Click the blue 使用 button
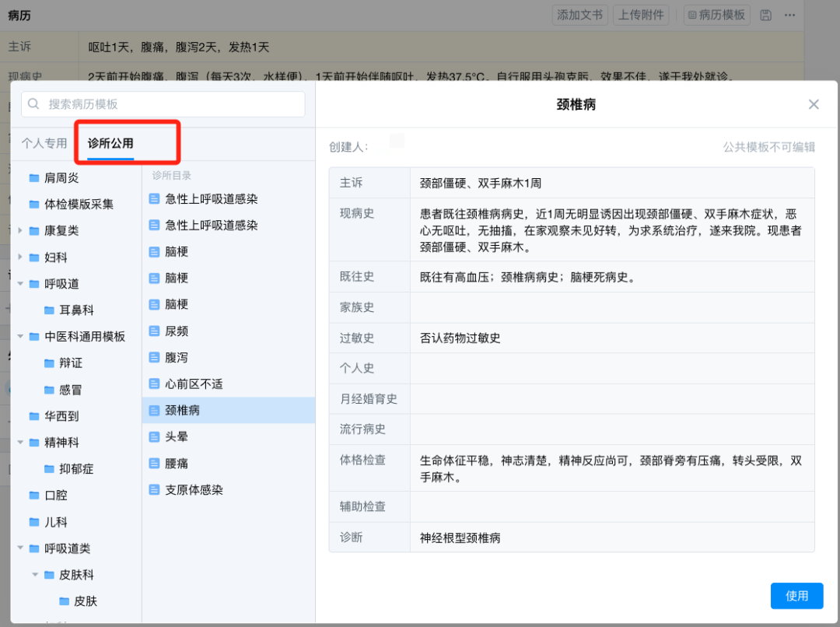Image resolution: width=840 pixels, height=627 pixels. pos(796,596)
